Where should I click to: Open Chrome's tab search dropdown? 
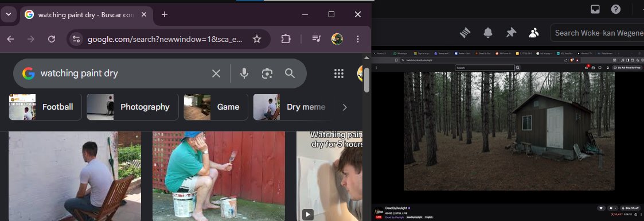(8, 14)
